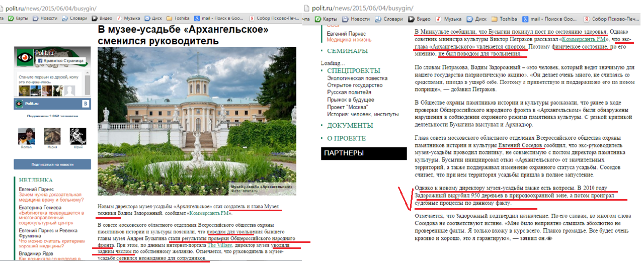Viewport: 644px width, 264px height.
Task: Click the Подписаться на новости button
Action: tap(52, 164)
